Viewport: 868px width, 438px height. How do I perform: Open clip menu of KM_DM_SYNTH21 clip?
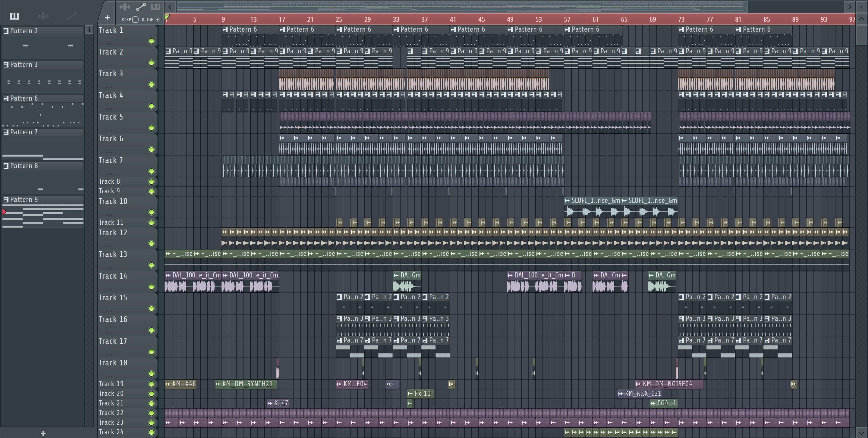point(218,384)
